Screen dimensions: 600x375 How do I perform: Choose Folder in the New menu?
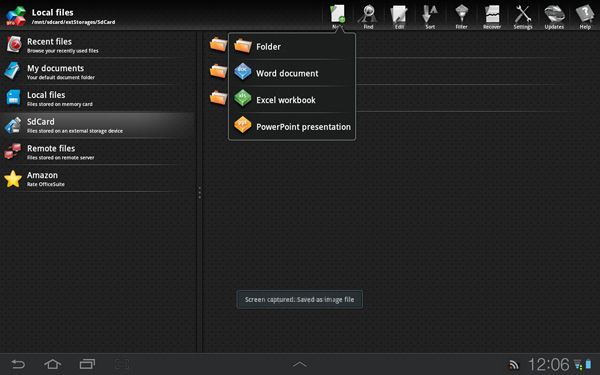[292, 46]
